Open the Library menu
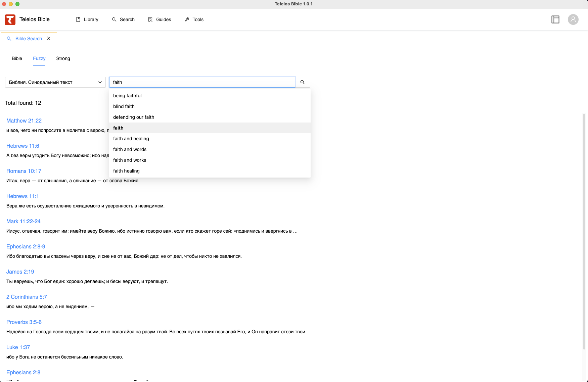This screenshot has width=588, height=382. 87,19
